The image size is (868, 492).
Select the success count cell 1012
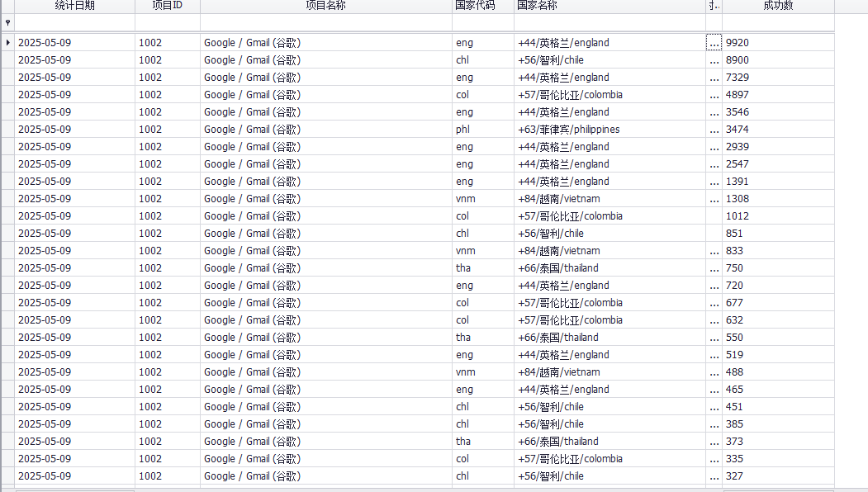click(x=778, y=215)
